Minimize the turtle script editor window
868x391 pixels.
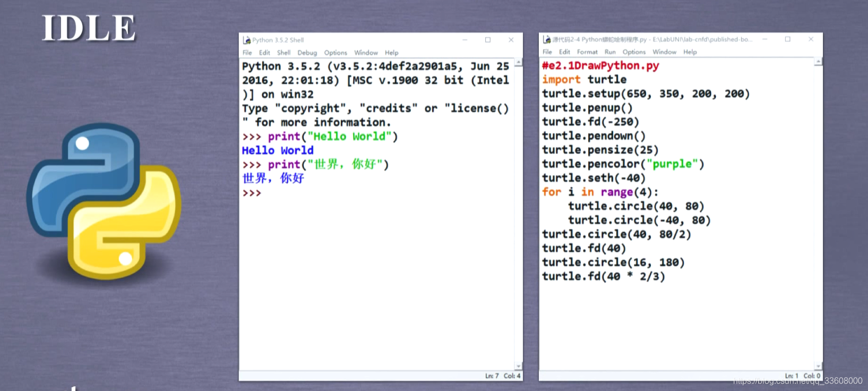[x=765, y=39]
